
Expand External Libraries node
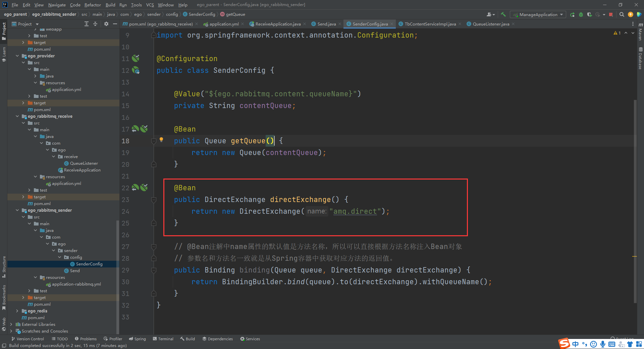pyautogui.click(x=11, y=325)
